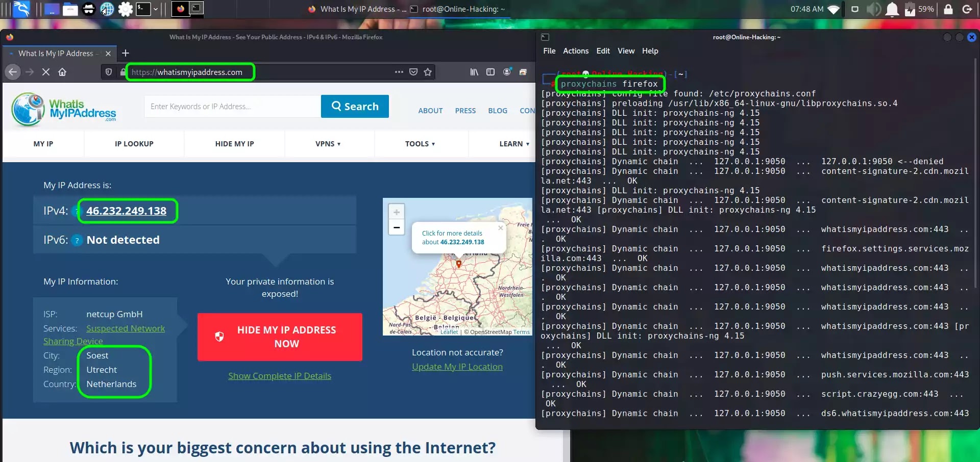Open the notifications bell
Image resolution: width=980 pixels, height=462 pixels.
point(892,9)
